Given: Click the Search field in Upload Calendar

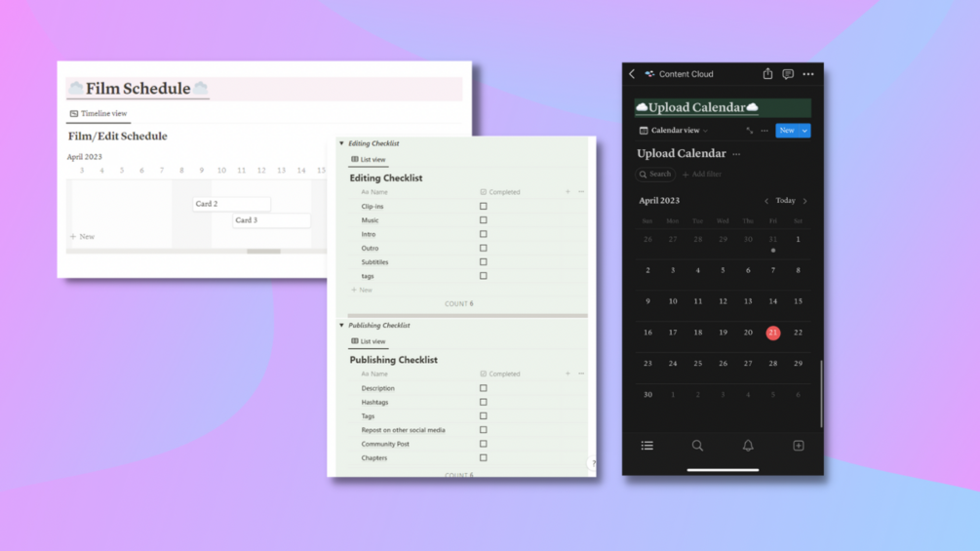Looking at the screenshot, I should pyautogui.click(x=655, y=175).
